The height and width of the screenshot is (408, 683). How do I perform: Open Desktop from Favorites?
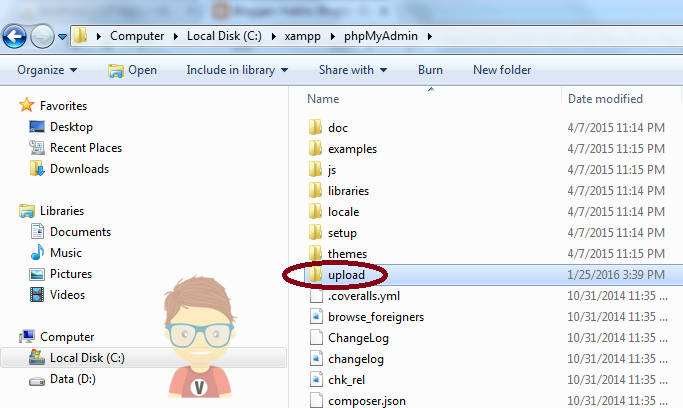pyautogui.click(x=61, y=127)
